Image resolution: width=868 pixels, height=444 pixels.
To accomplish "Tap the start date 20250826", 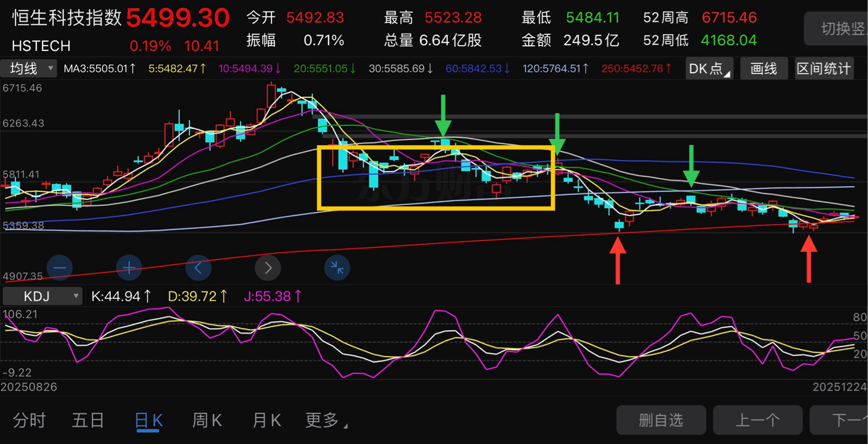I will [x=29, y=387].
